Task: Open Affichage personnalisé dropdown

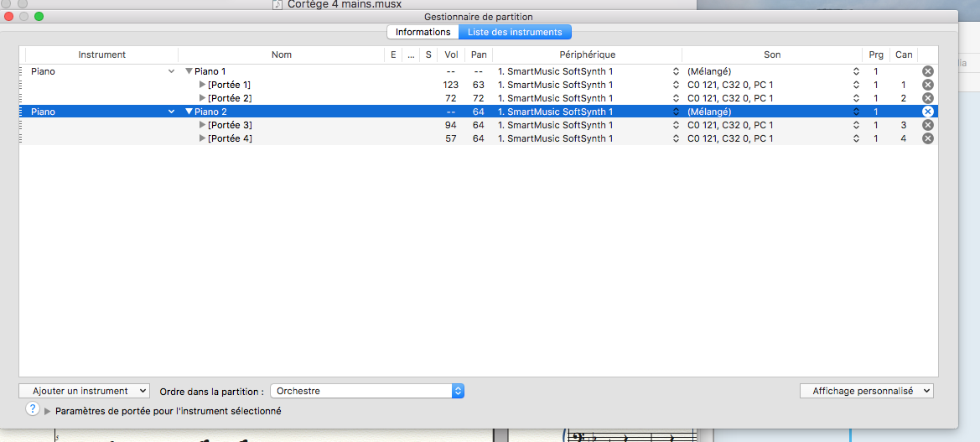Action: [x=867, y=391]
